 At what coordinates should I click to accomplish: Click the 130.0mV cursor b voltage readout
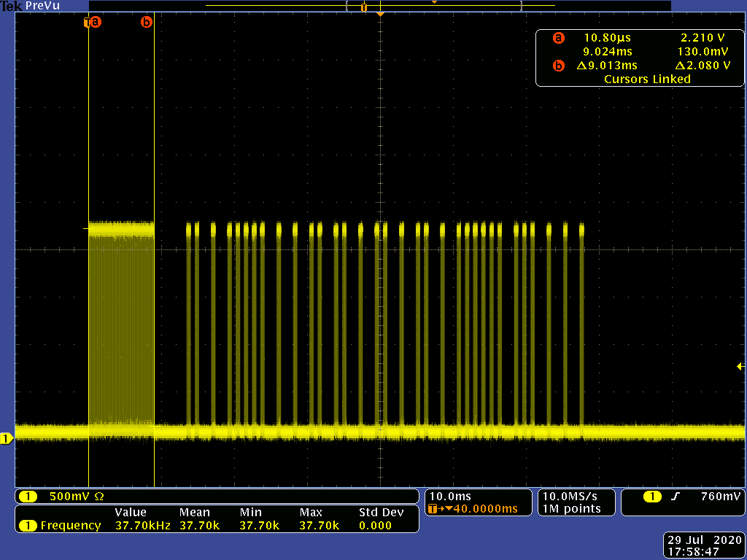coord(703,52)
